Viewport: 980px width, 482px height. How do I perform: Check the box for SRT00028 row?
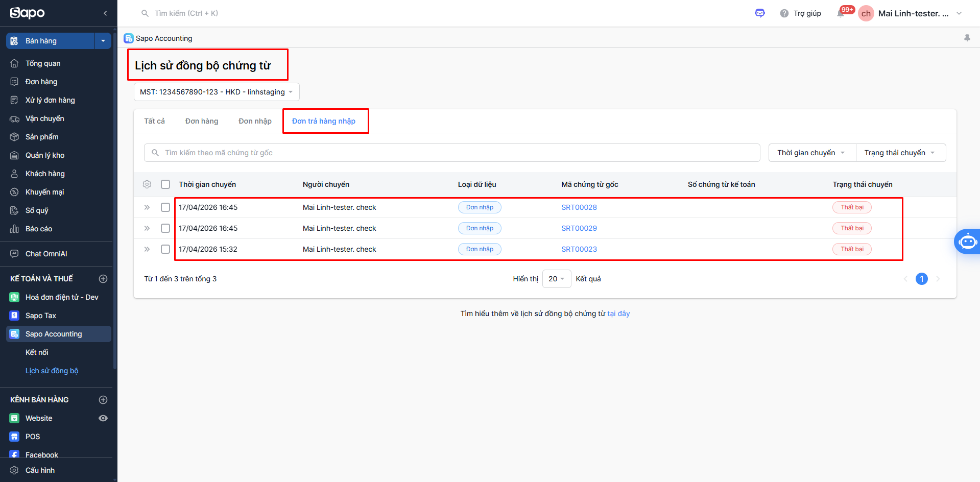click(165, 207)
